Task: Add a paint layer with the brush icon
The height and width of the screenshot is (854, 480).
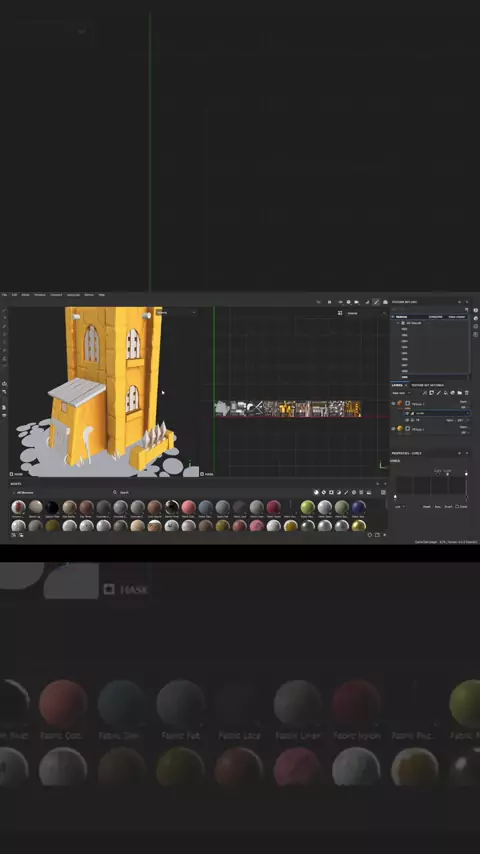Action: [439, 393]
